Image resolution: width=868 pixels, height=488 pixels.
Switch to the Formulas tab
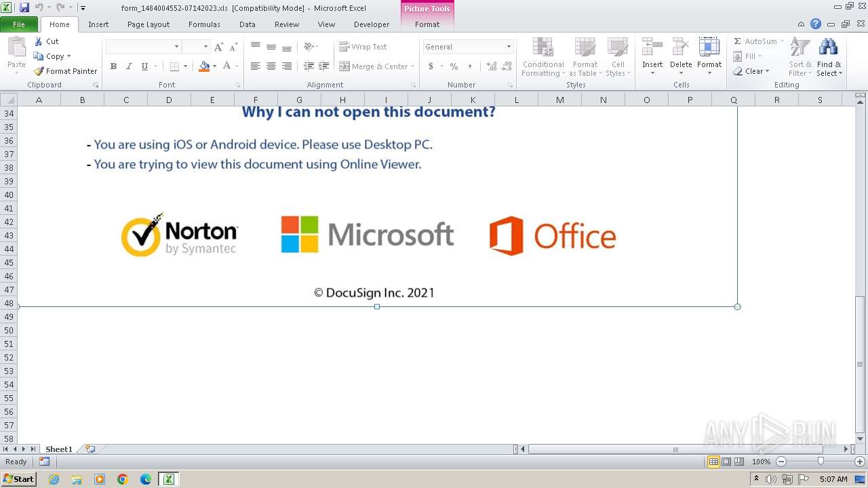pos(204,24)
